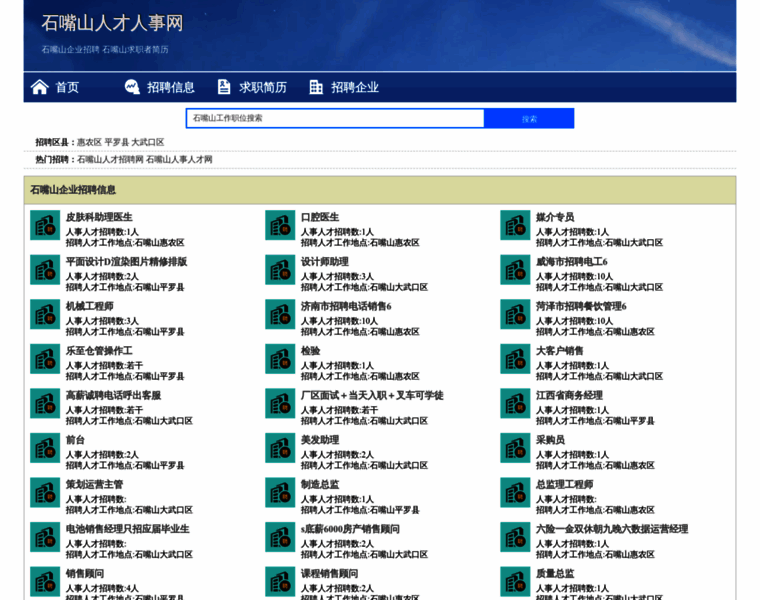The image size is (760, 600).
Task: Click the icon beside 检验 listing
Action: (x=280, y=359)
